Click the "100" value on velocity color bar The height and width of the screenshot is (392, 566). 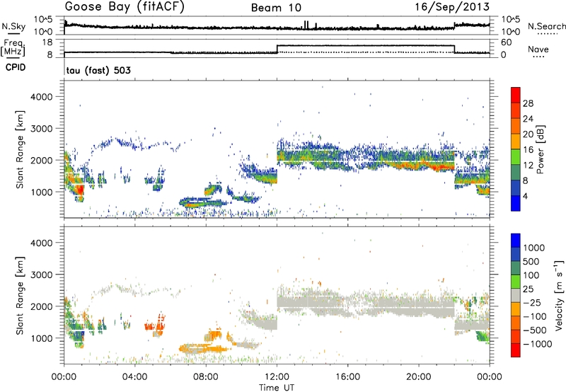pos(531,275)
